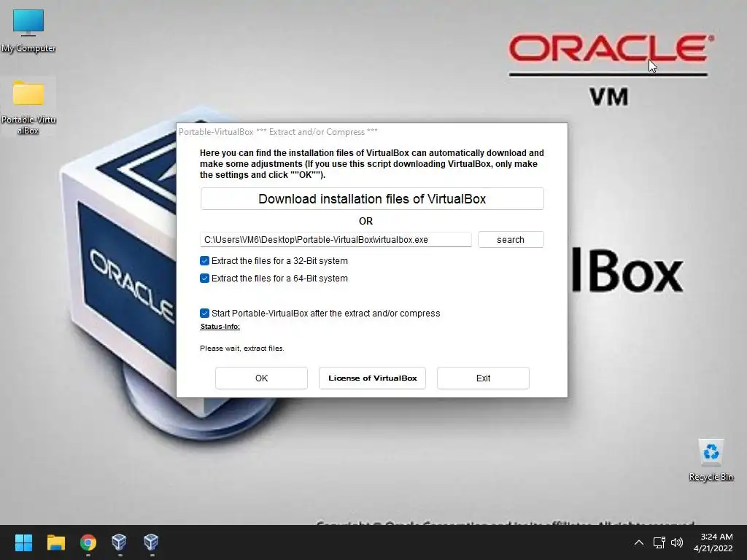Click Download installation files of VirtualBox
This screenshot has width=747, height=560.
pos(372,198)
